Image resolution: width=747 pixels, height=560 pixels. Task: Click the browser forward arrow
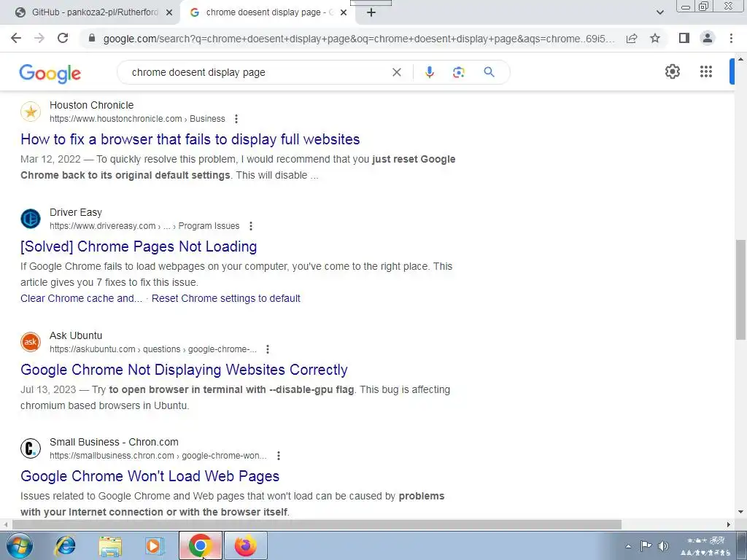coord(39,38)
